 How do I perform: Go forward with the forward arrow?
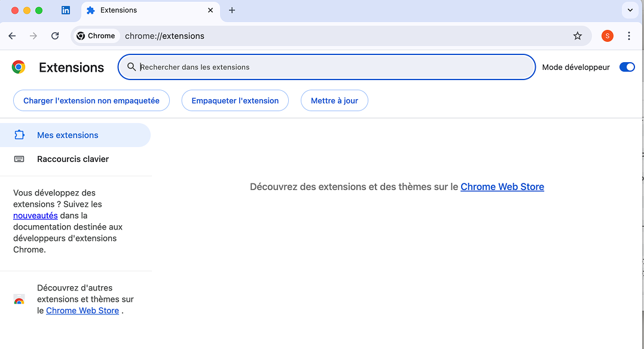[x=33, y=36]
